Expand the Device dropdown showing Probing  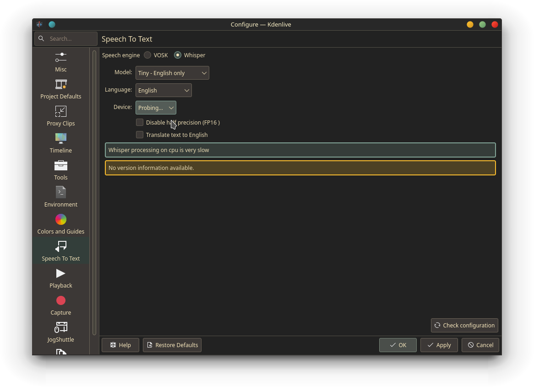(x=156, y=108)
